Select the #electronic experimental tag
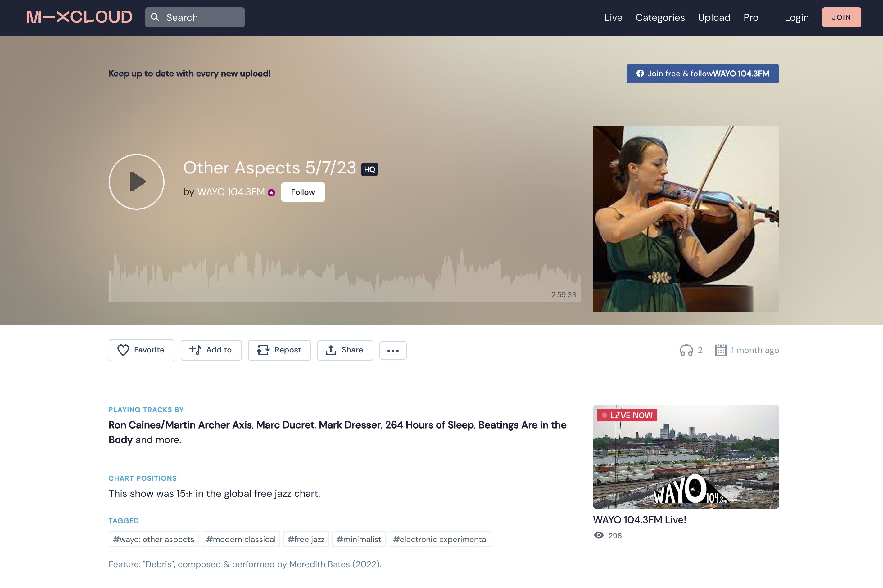This screenshot has width=883, height=588. [x=440, y=539]
